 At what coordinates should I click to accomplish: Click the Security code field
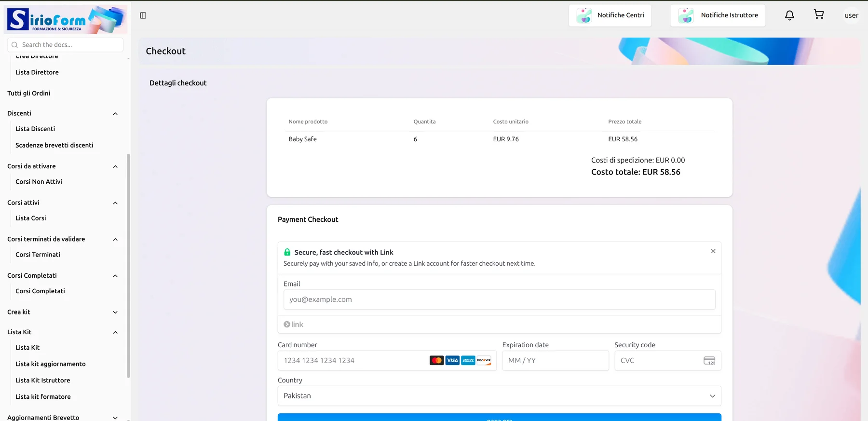[x=668, y=361]
